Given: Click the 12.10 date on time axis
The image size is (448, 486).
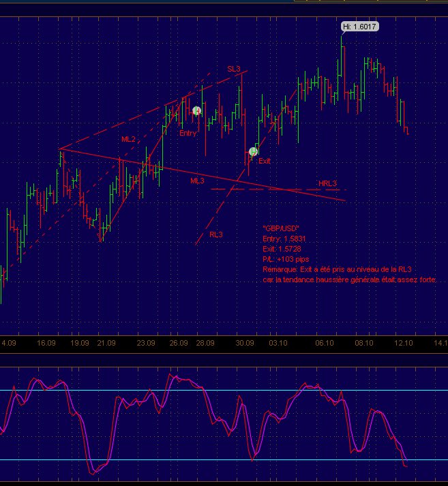Looking at the screenshot, I should [404, 343].
